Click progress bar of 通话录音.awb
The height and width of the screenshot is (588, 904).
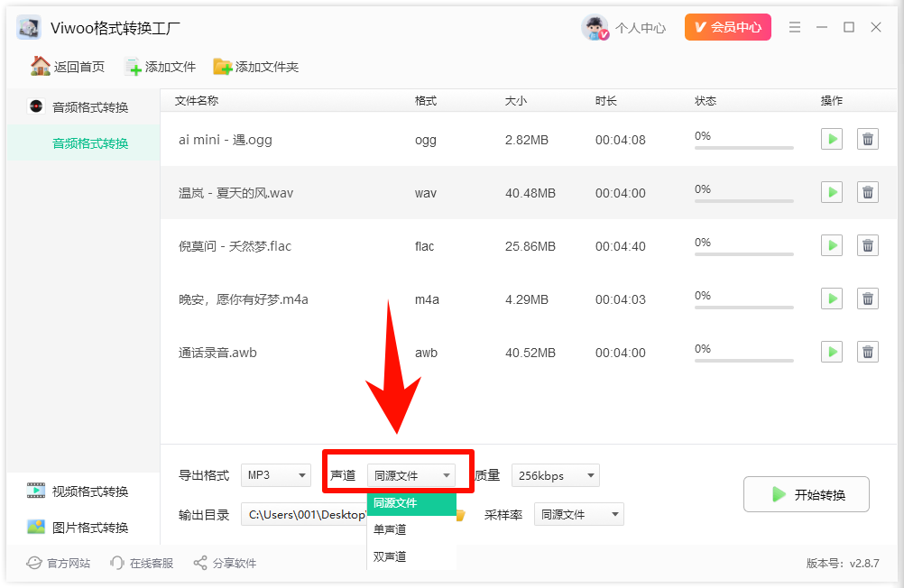743,361
